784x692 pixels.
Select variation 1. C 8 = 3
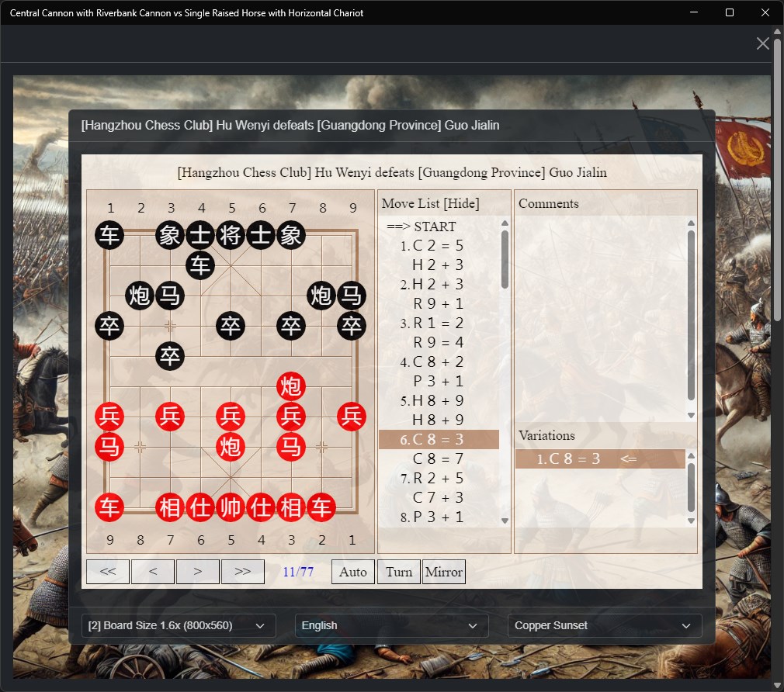(600, 458)
